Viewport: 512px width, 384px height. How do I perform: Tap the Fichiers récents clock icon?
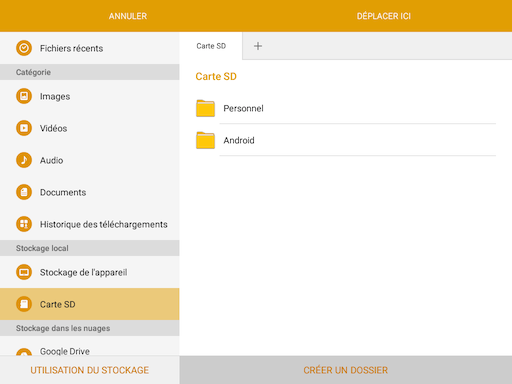tap(24, 48)
